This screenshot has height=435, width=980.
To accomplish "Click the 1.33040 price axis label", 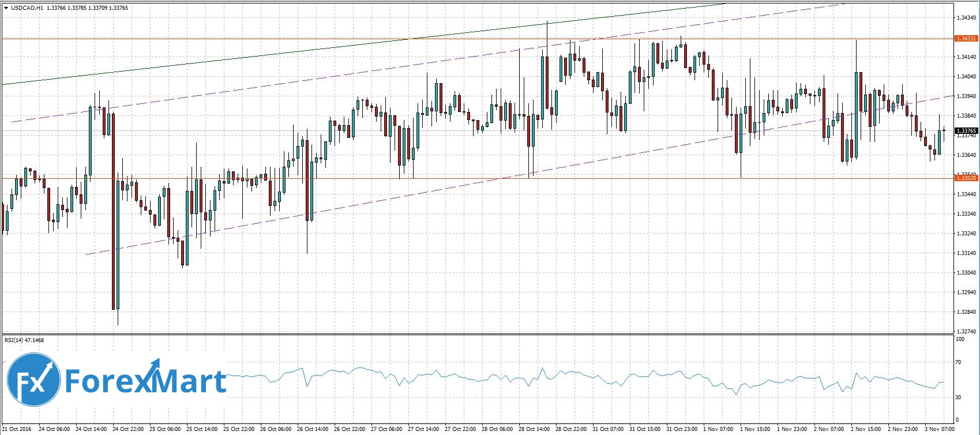I will pos(966,273).
